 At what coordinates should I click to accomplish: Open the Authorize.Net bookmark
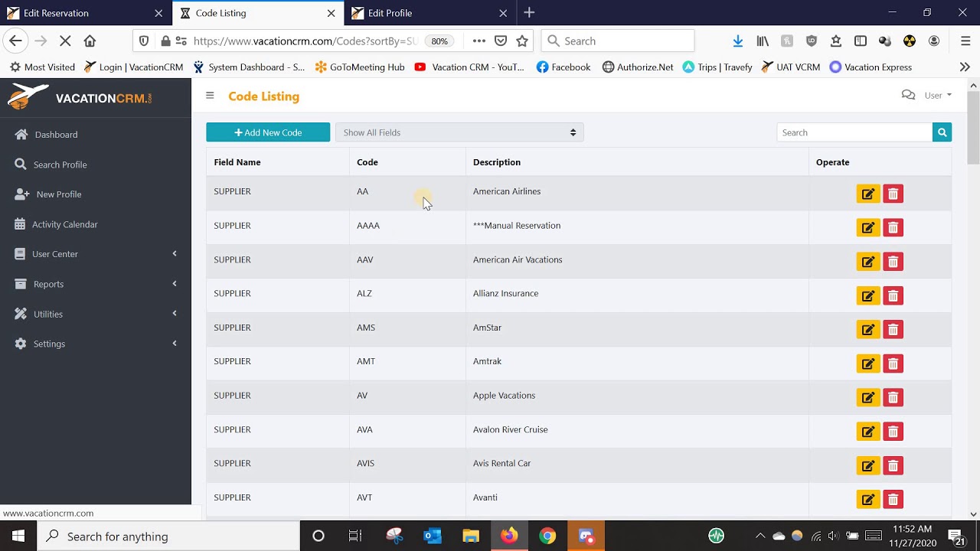coord(638,67)
